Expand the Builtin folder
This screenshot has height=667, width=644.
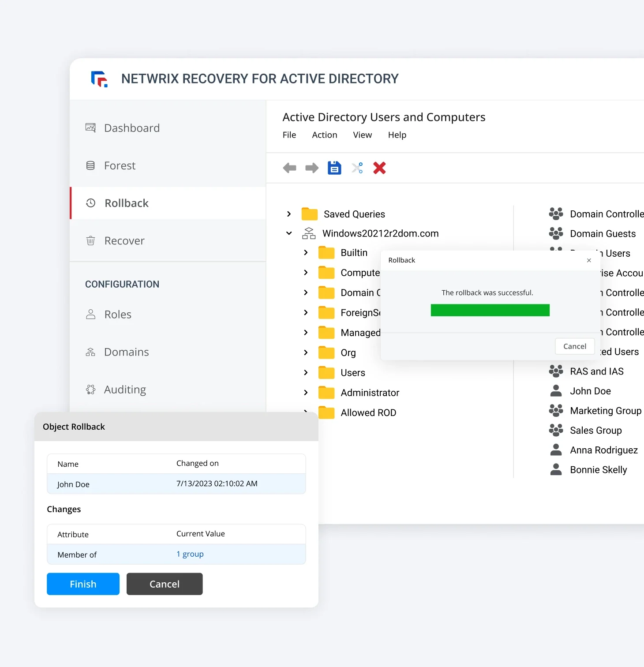point(306,252)
